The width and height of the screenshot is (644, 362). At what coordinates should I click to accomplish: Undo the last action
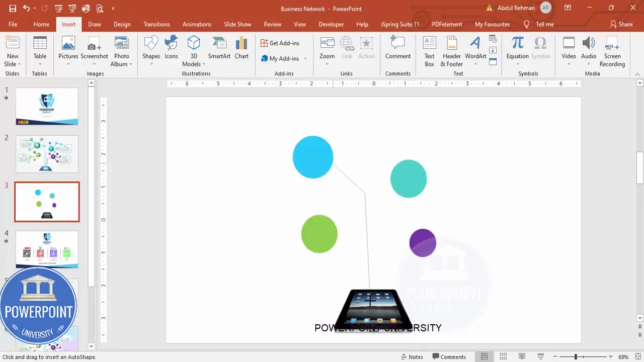pos(26,9)
